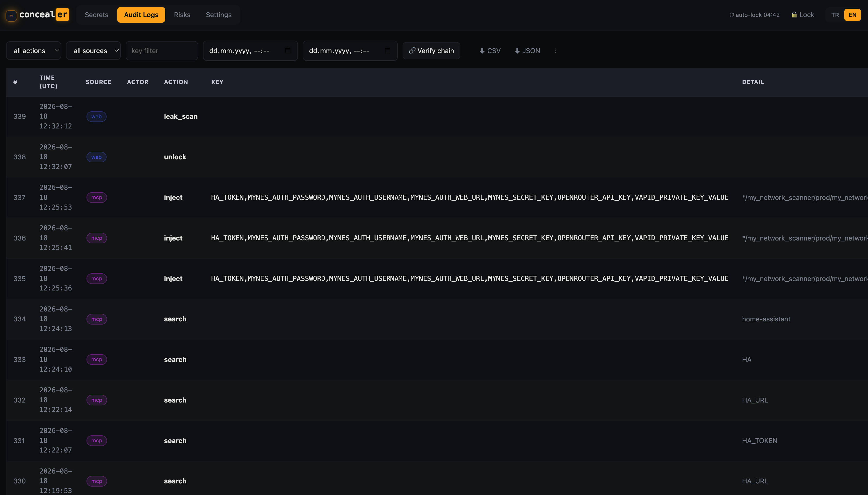Click leak_scan action in row 339
The width and height of the screenshot is (868, 495).
point(181,116)
